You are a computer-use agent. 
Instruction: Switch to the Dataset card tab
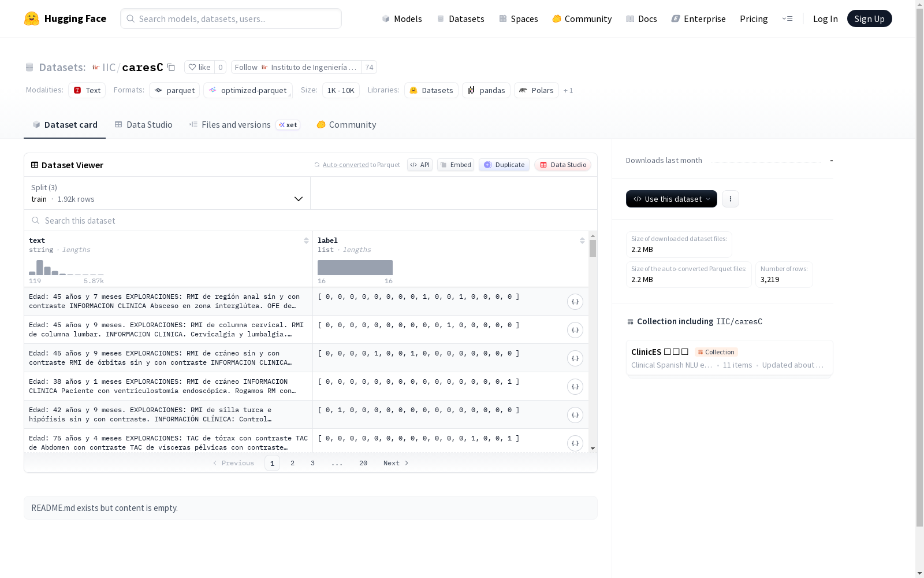65,124
